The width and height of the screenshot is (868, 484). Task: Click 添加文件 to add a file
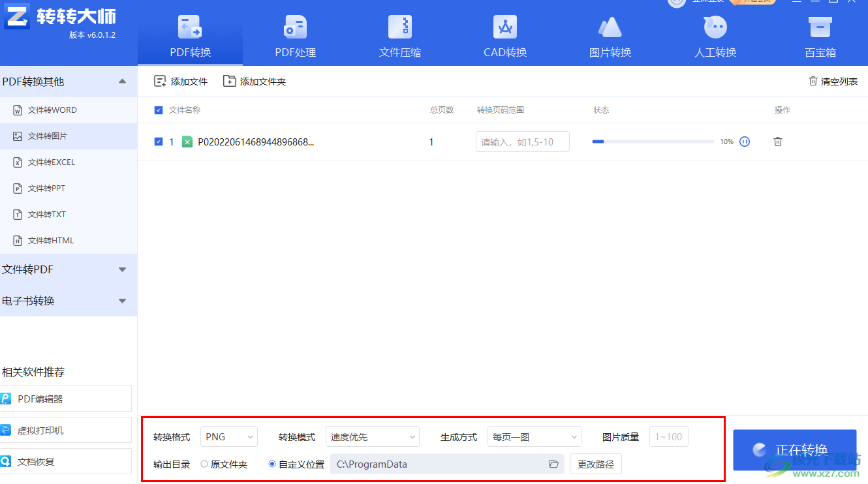click(181, 82)
